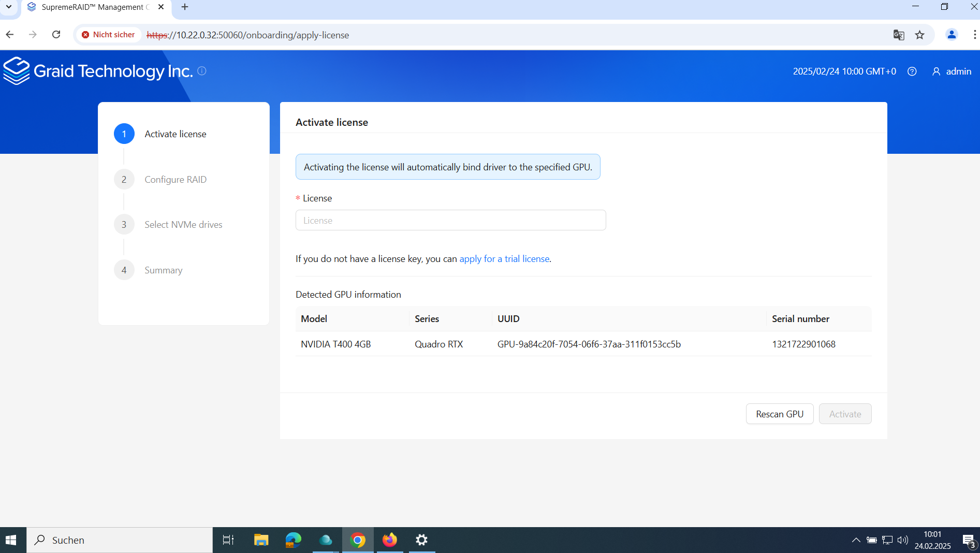Switch to Google Chrome on the taskbar
This screenshot has height=553, width=980.
(358, 540)
